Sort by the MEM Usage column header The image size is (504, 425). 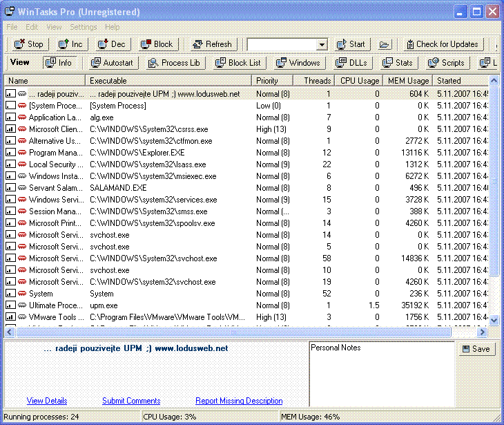point(408,80)
